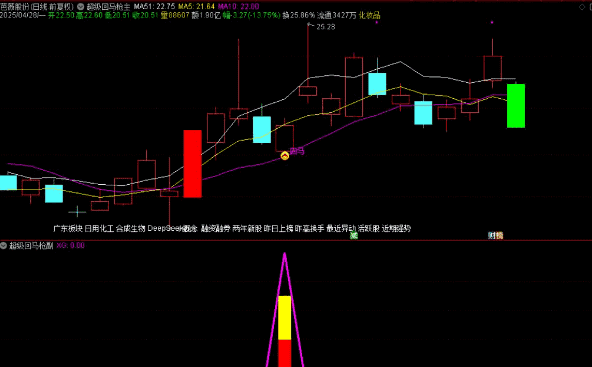Select the 广东板块 concept tag

coord(68,228)
